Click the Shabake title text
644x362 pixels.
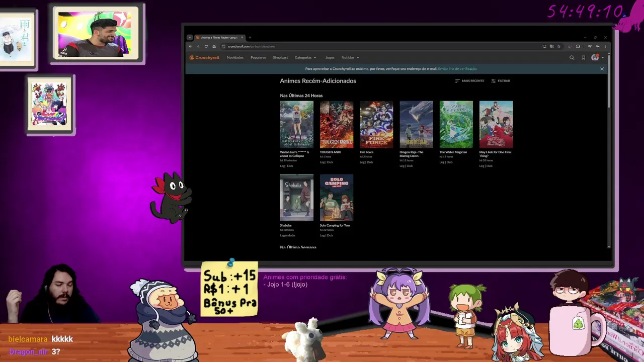pos(286,225)
